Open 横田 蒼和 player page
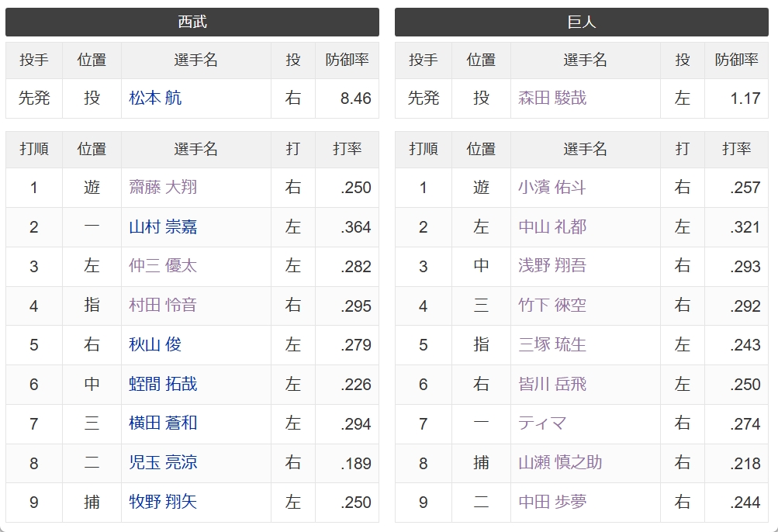Screen dimensions: 778x532 click(163, 423)
